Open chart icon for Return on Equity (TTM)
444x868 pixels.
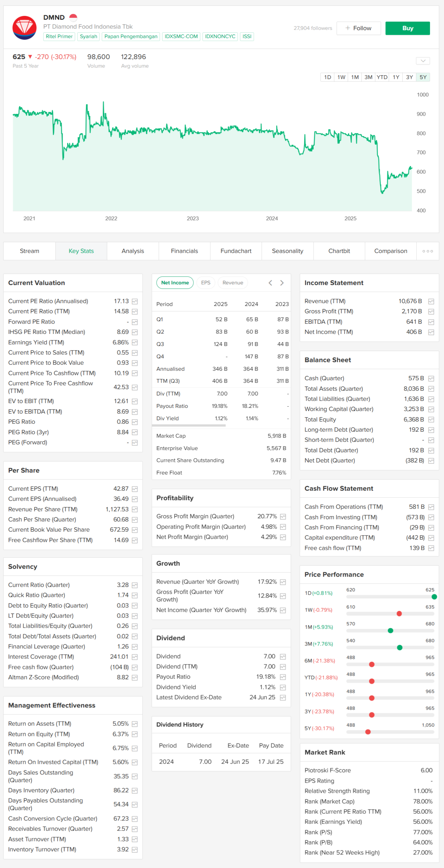[135, 734]
